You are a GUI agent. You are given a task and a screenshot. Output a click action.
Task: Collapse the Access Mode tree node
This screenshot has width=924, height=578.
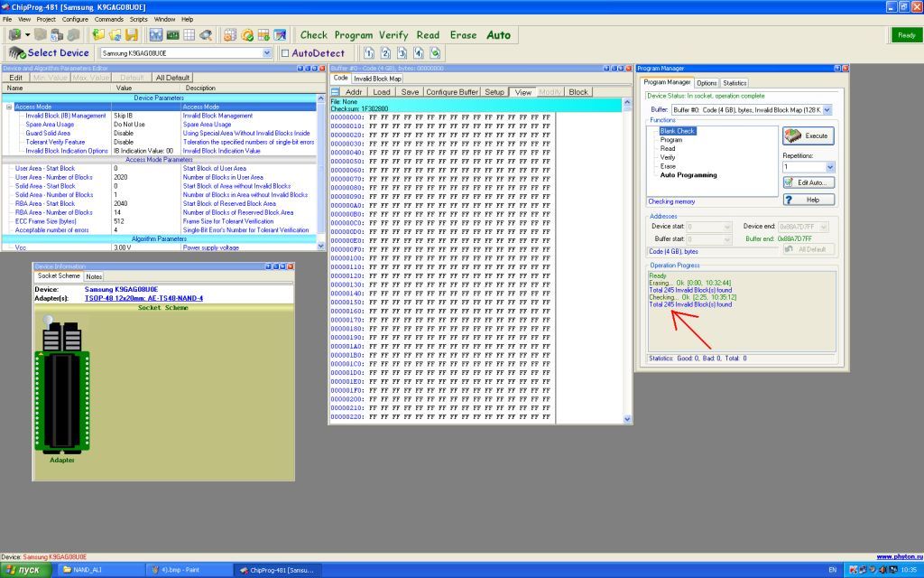click(8, 107)
